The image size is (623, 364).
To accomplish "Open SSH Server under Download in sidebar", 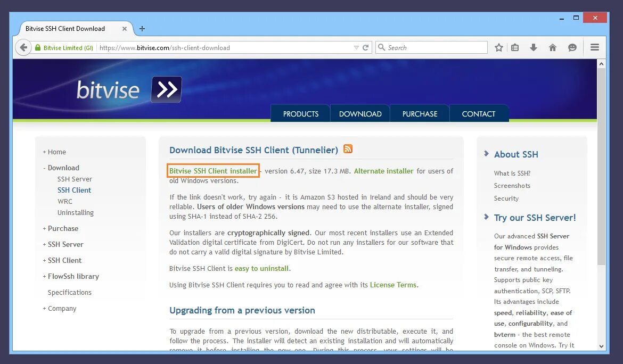I will (75, 179).
